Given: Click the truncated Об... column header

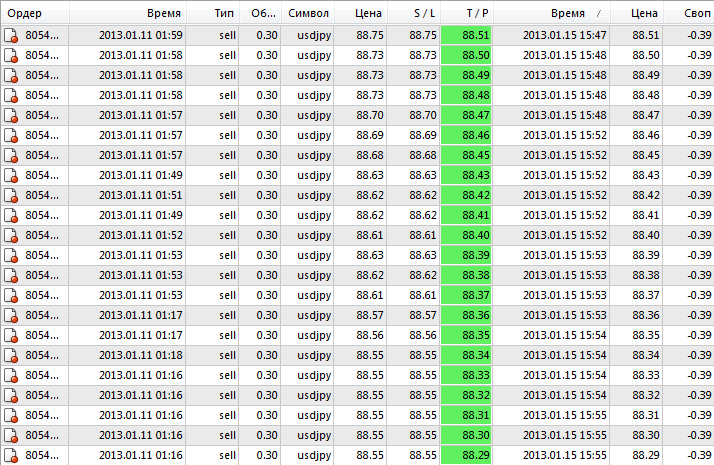Looking at the screenshot, I should point(260,13).
